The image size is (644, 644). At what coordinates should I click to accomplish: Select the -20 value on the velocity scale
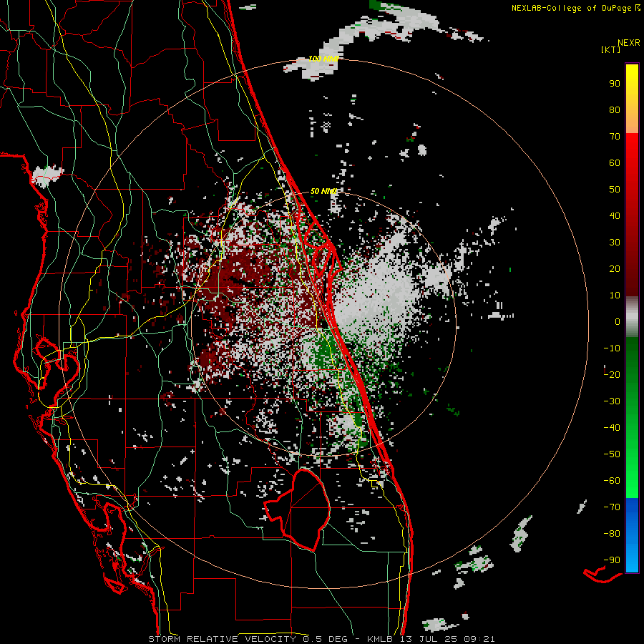click(x=612, y=375)
